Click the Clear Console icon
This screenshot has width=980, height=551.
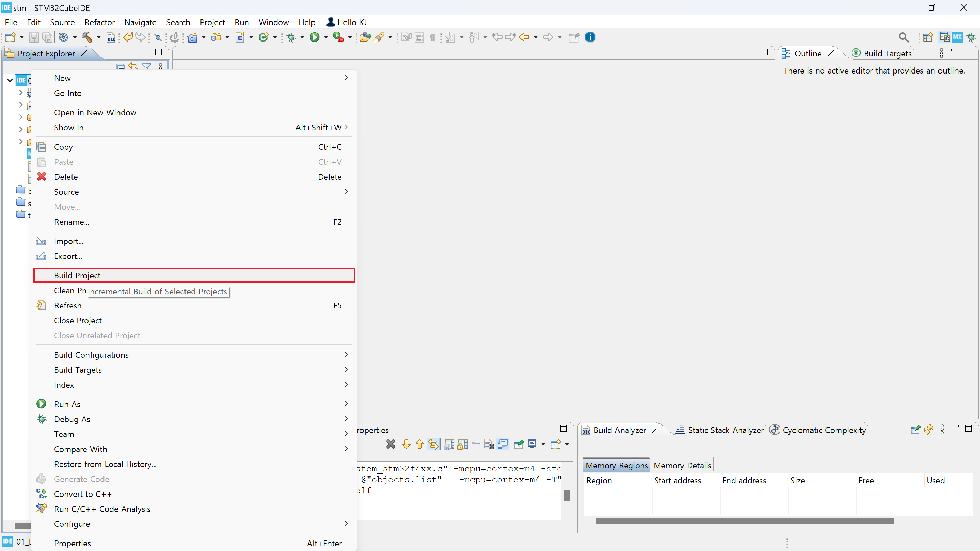489,444
